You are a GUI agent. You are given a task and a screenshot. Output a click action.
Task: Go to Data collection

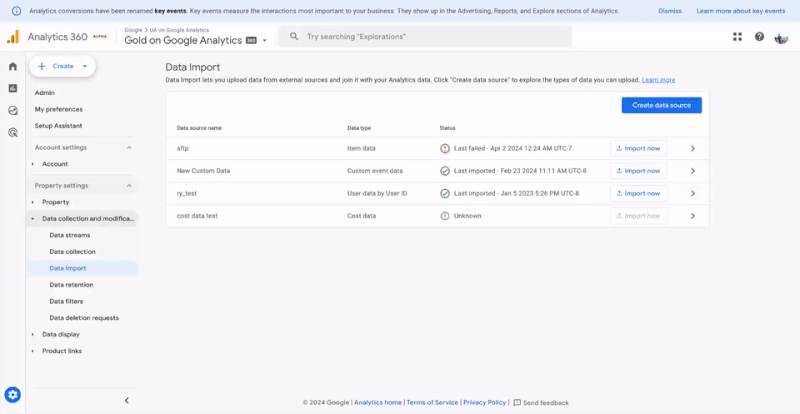72,252
